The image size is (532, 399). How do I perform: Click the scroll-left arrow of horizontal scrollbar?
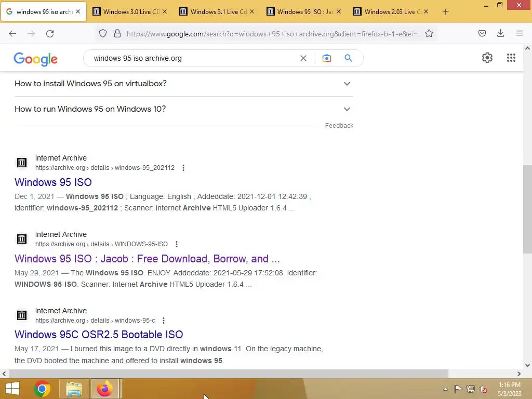pyautogui.click(x=4, y=374)
